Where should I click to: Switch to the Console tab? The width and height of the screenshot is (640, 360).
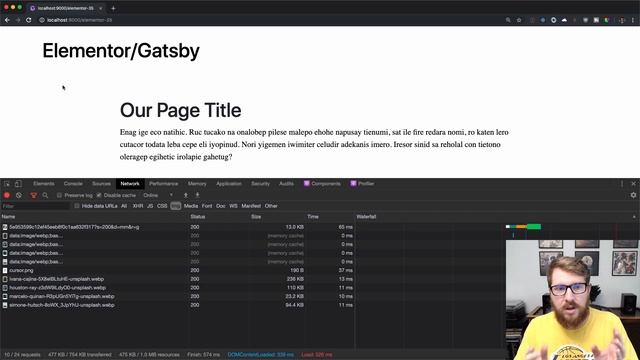click(x=73, y=184)
